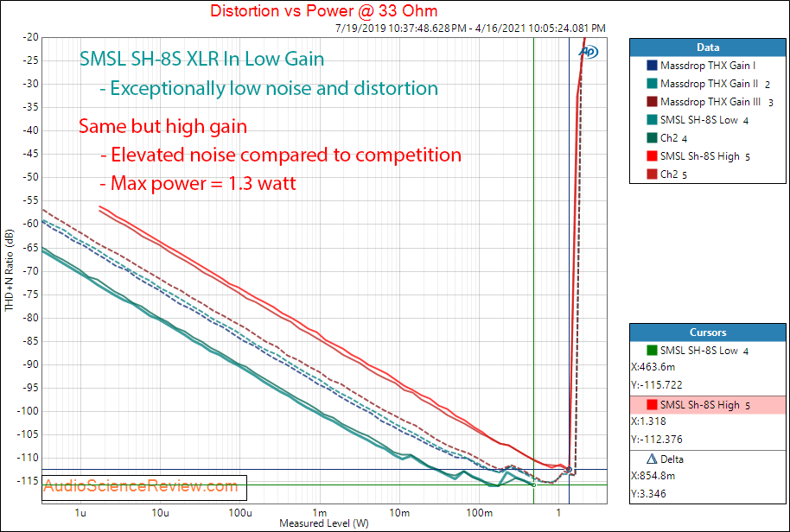The width and height of the screenshot is (790, 532).
Task: Click the measurement timestamp range text
Action: [x=470, y=28]
